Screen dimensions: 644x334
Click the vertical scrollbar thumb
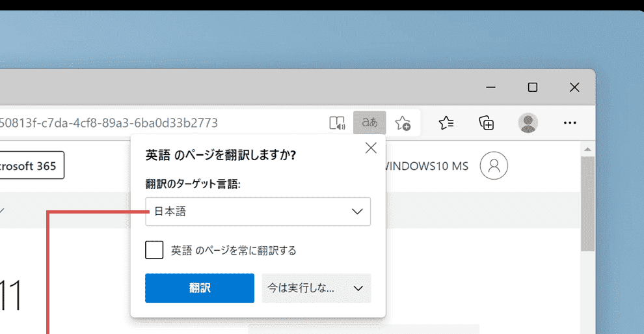coord(588,202)
